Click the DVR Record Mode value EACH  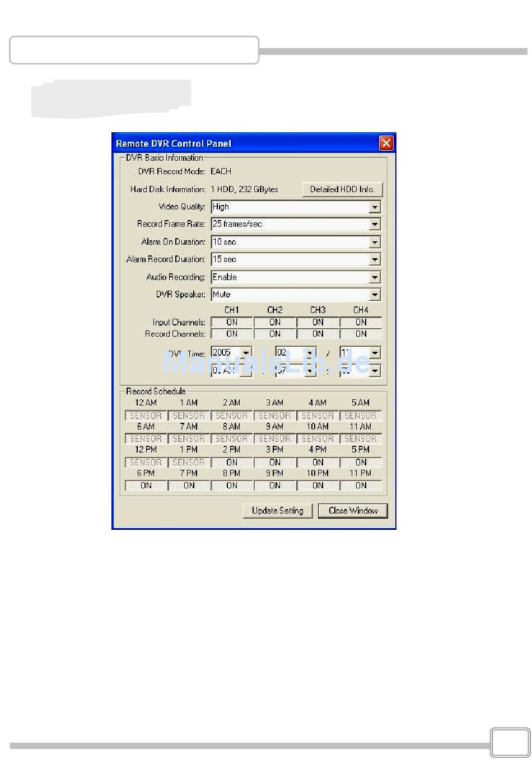coord(221,171)
